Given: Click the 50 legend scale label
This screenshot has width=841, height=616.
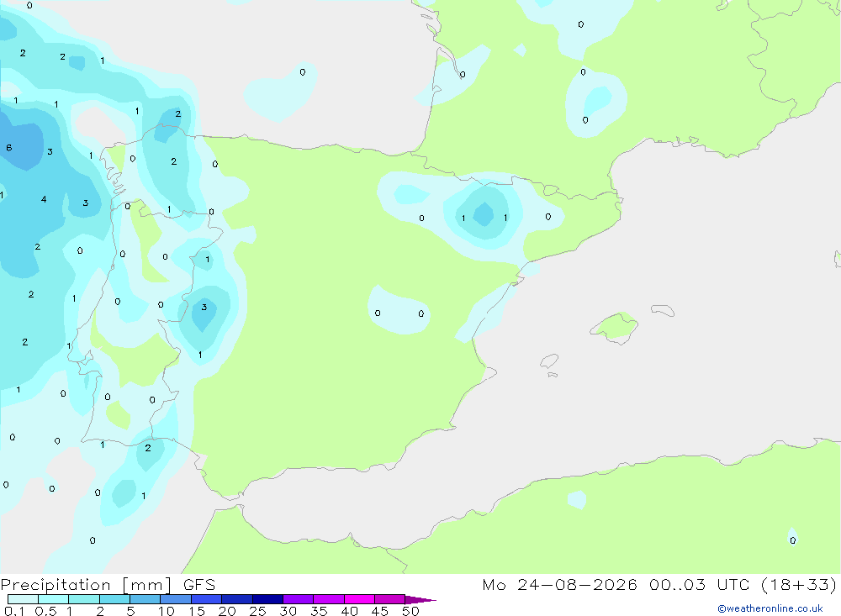Looking at the screenshot, I should (410, 611).
